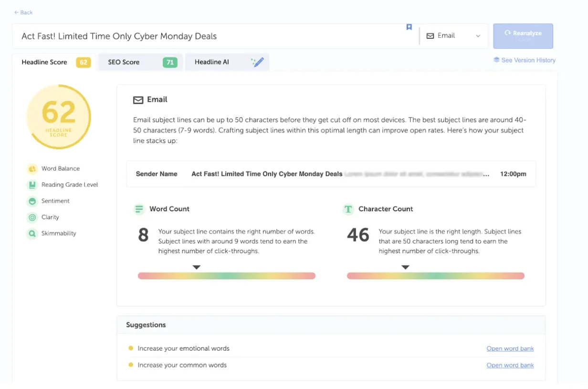Image resolution: width=588 pixels, height=389 pixels.
Task: Click the subject line in the email preview
Action: pyautogui.click(x=267, y=174)
